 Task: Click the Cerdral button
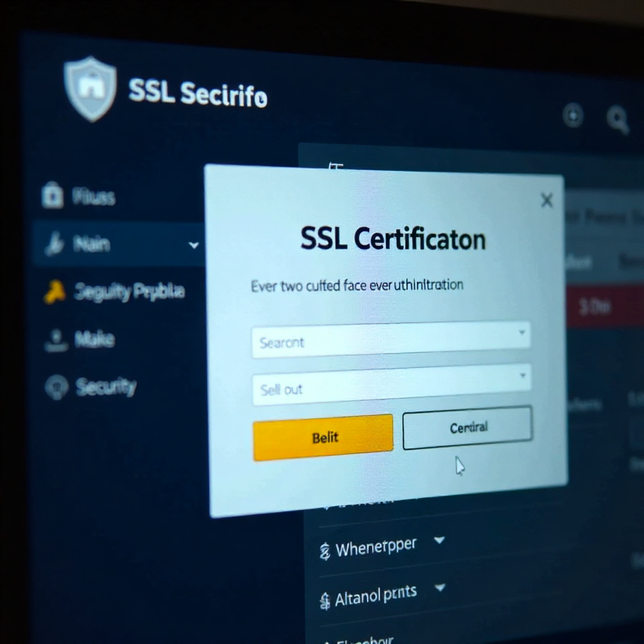[x=468, y=428]
